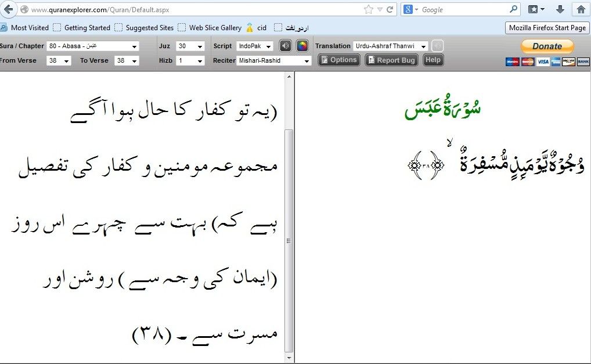The image size is (591, 364).
Task: Open the Web Slice Gallery bookmark
Action: click(210, 27)
